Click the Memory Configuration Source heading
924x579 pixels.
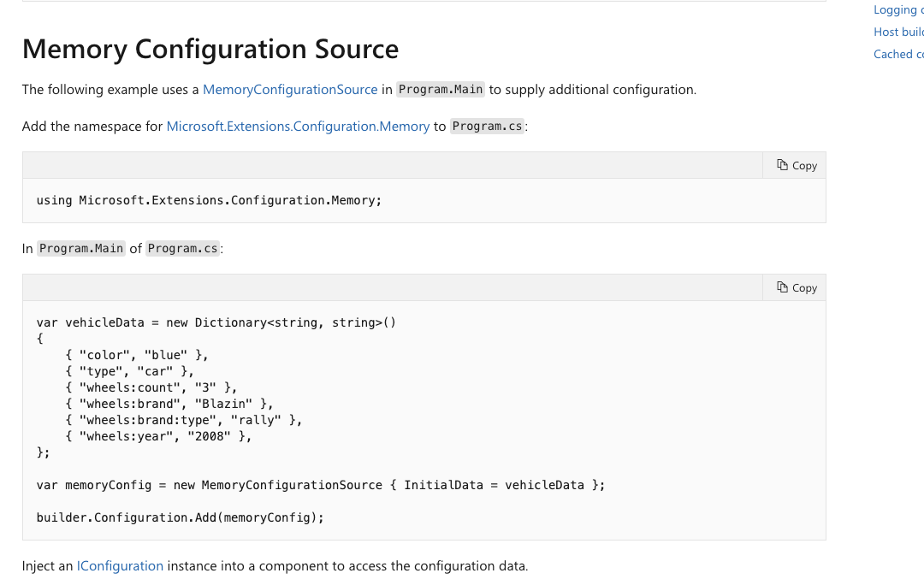pyautogui.click(x=210, y=49)
